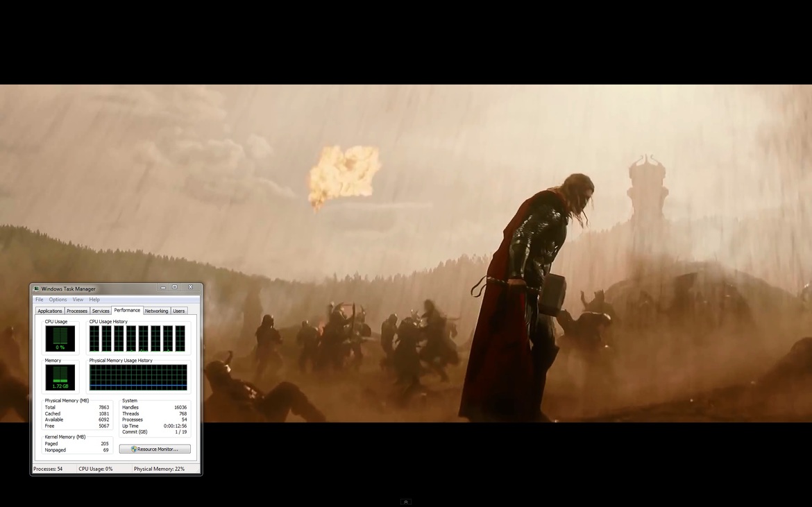Open Resource Monitor from the Performance tab
This screenshot has height=507, width=812.
click(155, 449)
